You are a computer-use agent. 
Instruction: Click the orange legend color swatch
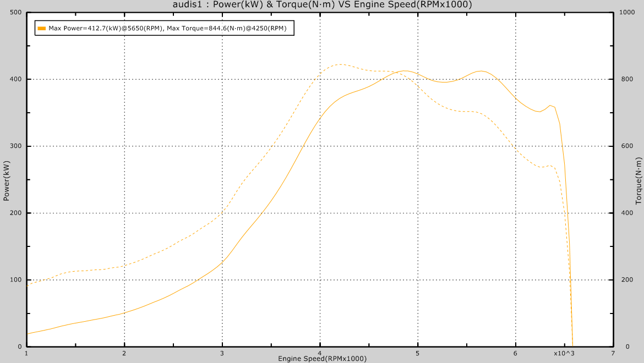tap(42, 28)
